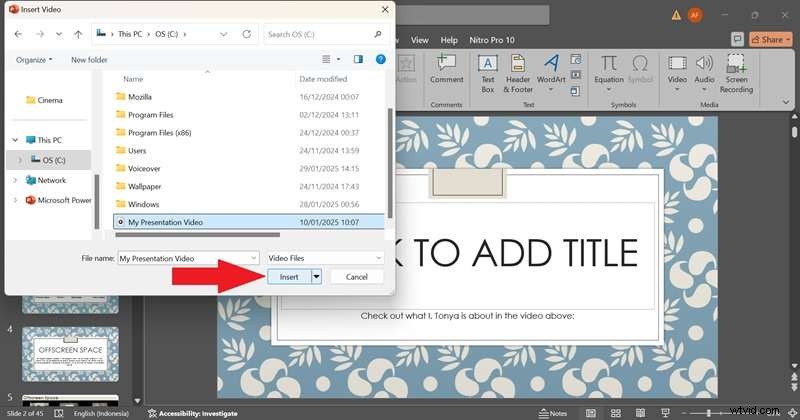
Task: Click the Search OS (C:) field
Action: (x=326, y=34)
